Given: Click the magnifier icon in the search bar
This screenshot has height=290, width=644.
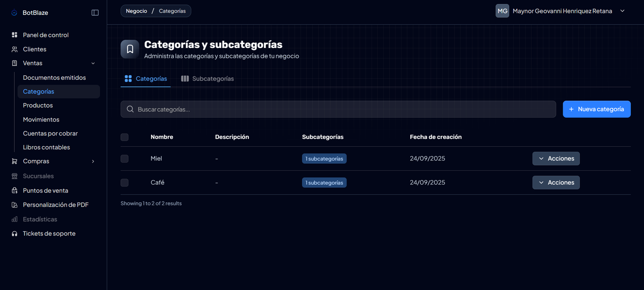Looking at the screenshot, I should pos(130,109).
